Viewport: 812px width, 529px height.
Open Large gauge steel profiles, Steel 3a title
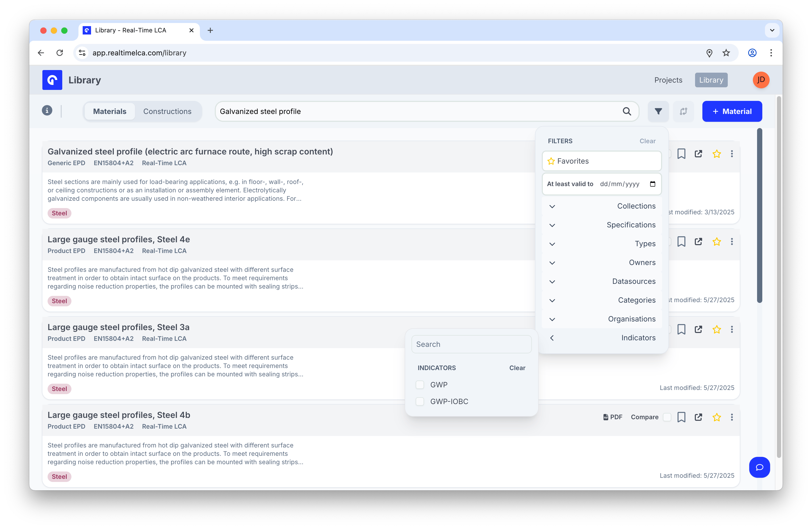coord(119,327)
